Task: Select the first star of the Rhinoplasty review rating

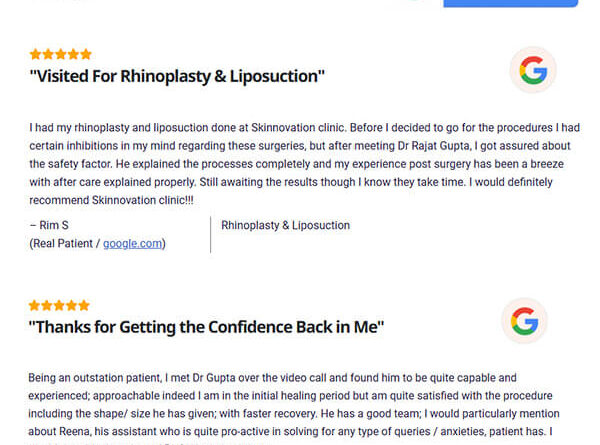Action: tap(36, 54)
